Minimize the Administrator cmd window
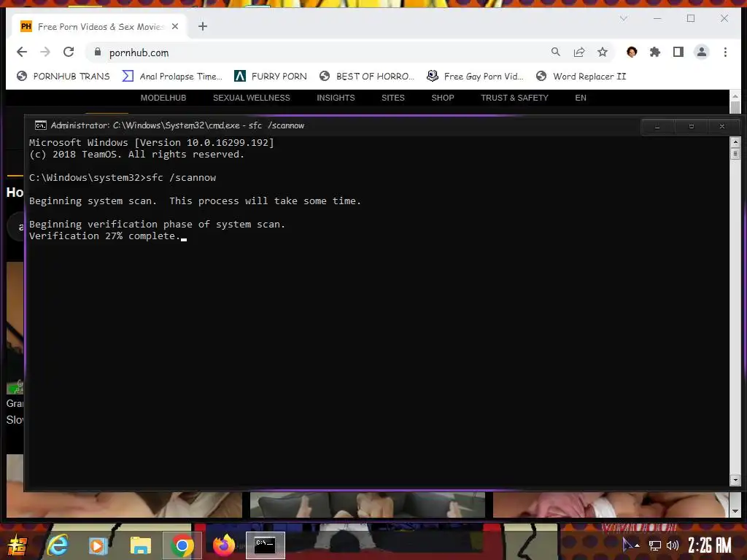This screenshot has width=747, height=560. pos(657,127)
